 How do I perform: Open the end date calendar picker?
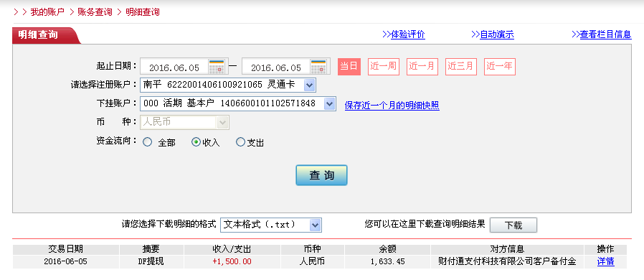[x=318, y=67]
